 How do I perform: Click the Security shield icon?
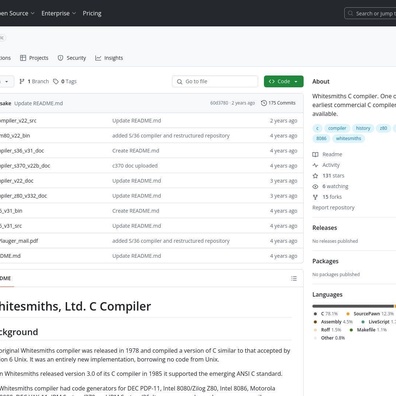coord(60,58)
